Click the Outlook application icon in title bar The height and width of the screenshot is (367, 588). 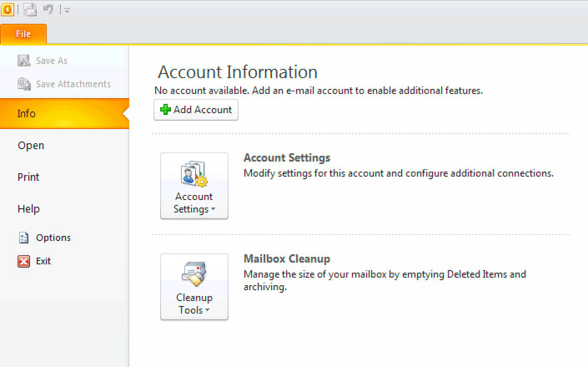pos(8,9)
